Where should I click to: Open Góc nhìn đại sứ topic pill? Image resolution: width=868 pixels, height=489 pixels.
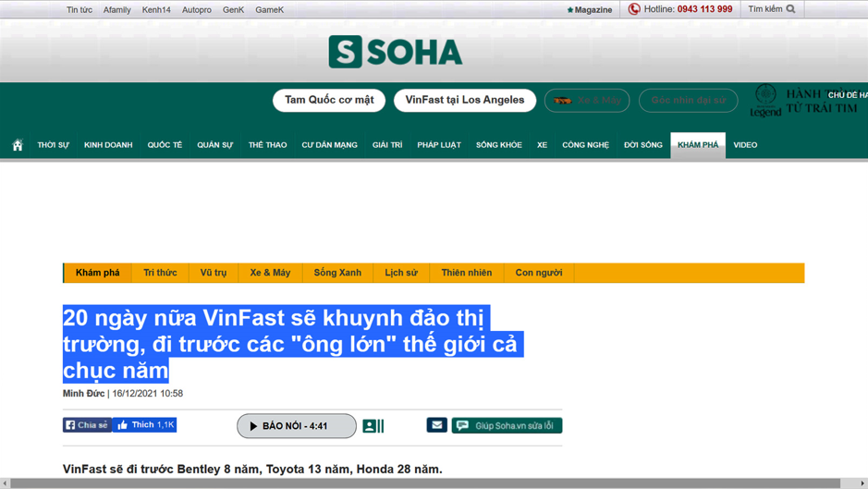point(688,101)
